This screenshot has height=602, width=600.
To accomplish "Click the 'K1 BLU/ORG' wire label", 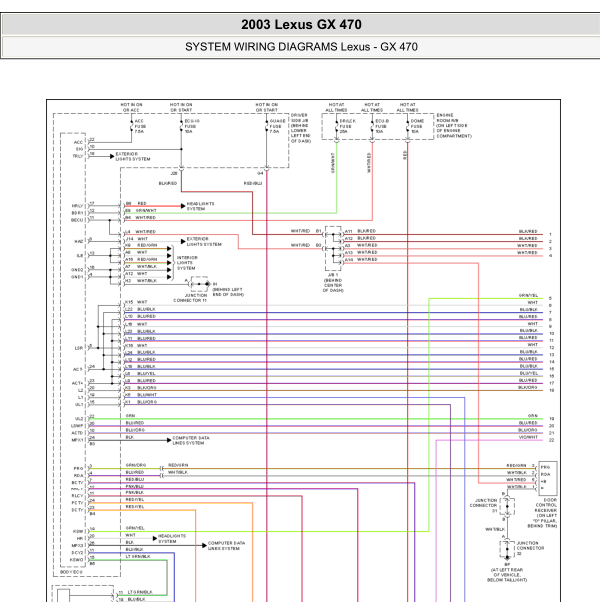I will (x=141, y=402).
